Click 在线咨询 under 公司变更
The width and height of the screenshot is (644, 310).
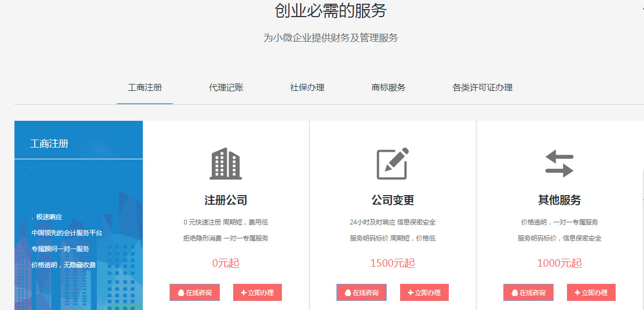click(362, 292)
